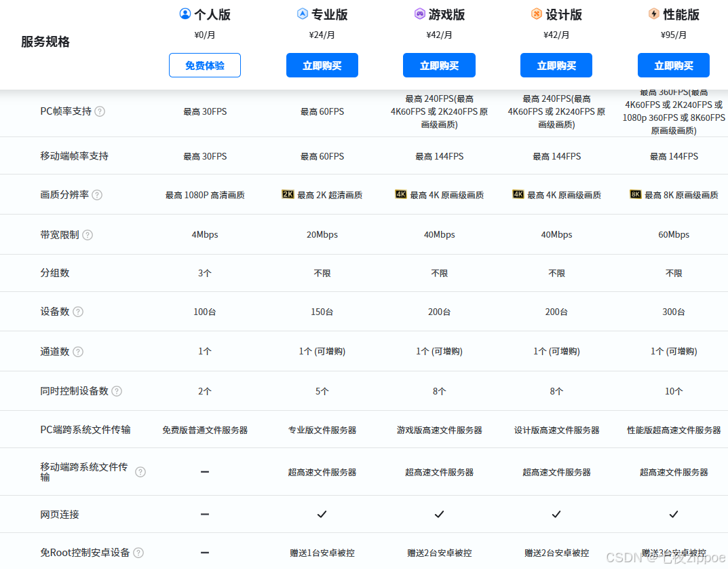Click the 专业版文件服务器 cell
Viewport: 728px width, 569px height.
pyautogui.click(x=322, y=430)
